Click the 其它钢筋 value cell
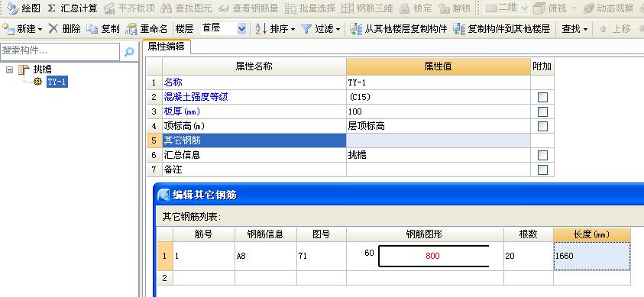 (439, 140)
